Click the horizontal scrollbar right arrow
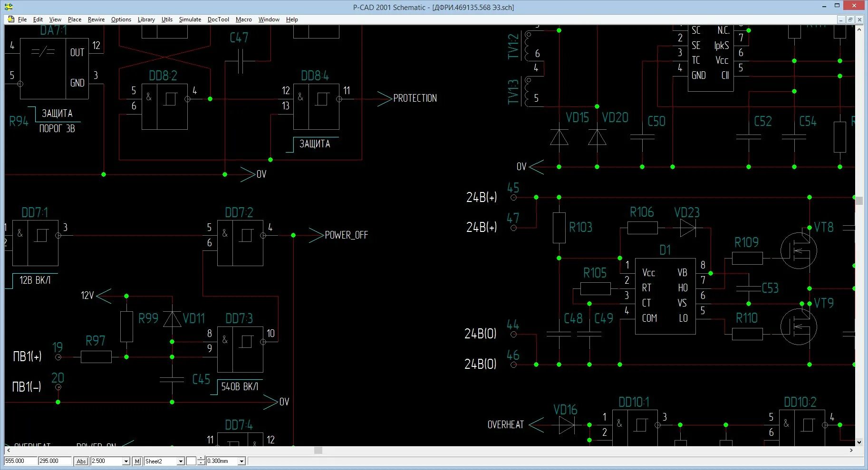The image size is (868, 470). [851, 450]
